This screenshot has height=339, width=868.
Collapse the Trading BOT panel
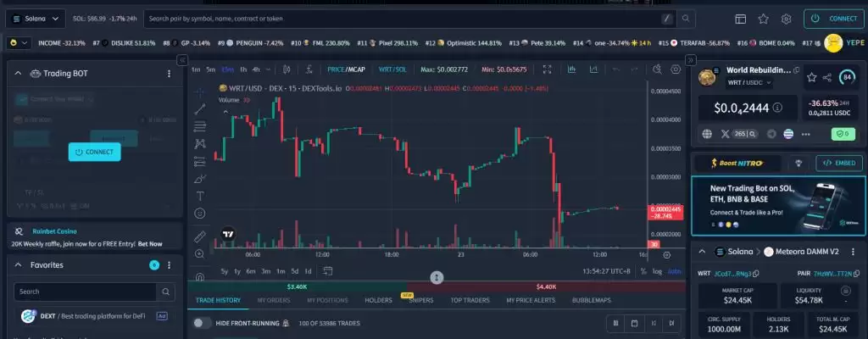[x=19, y=74]
